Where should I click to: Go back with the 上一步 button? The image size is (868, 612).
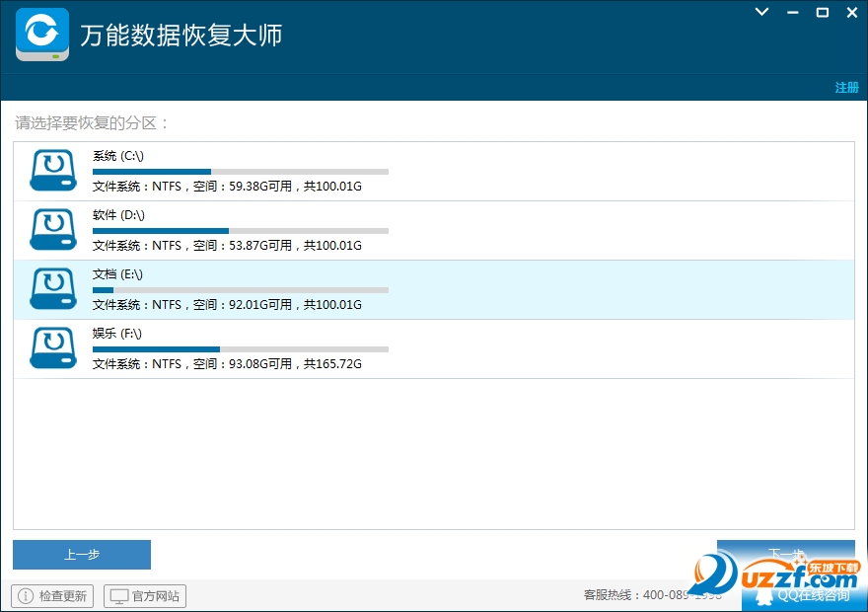tap(82, 555)
